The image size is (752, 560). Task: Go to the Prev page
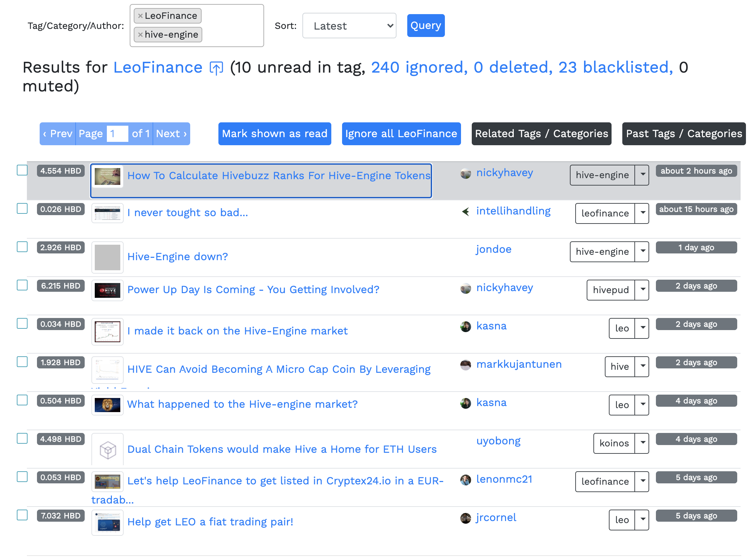57,133
